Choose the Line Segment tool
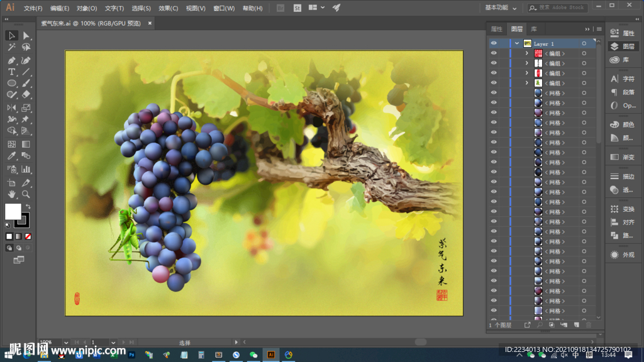 click(26, 72)
